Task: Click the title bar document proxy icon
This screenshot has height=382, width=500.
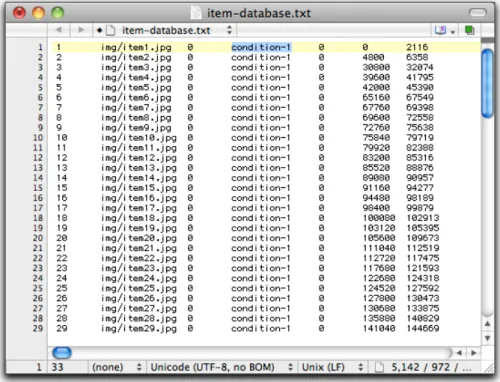Action: click(x=196, y=13)
